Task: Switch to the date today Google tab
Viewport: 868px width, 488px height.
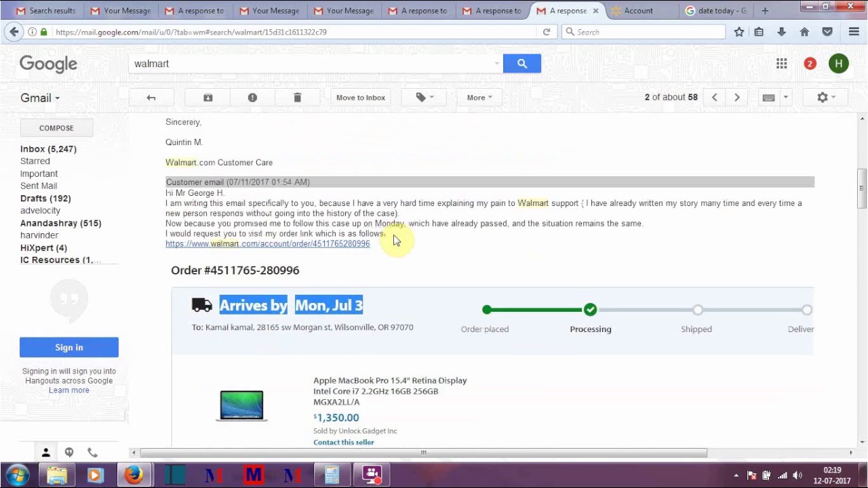Action: coord(715,11)
